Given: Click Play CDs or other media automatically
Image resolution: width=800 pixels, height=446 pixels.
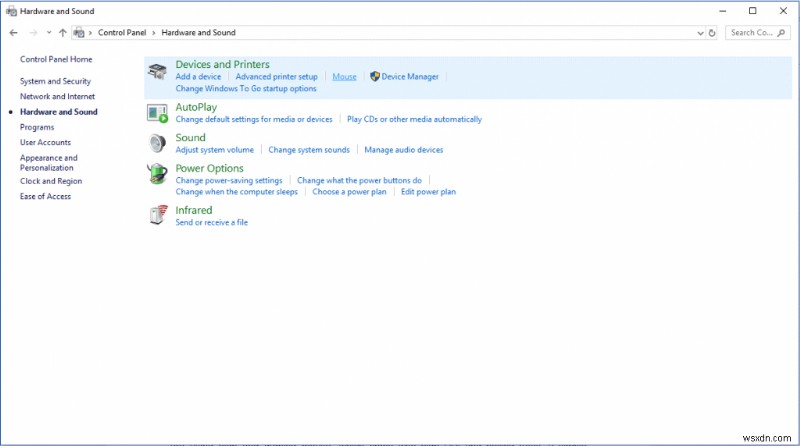Looking at the screenshot, I should 414,119.
